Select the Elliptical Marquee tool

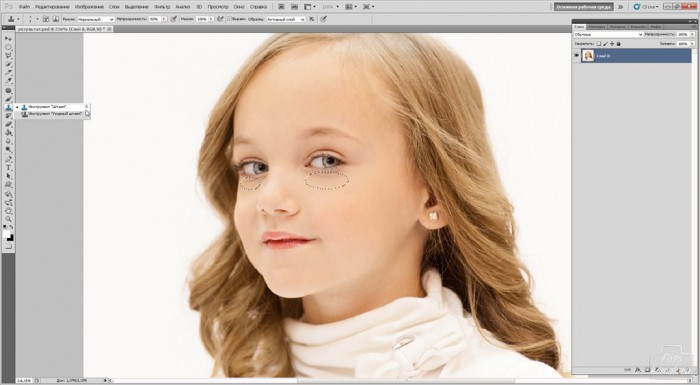(8, 47)
